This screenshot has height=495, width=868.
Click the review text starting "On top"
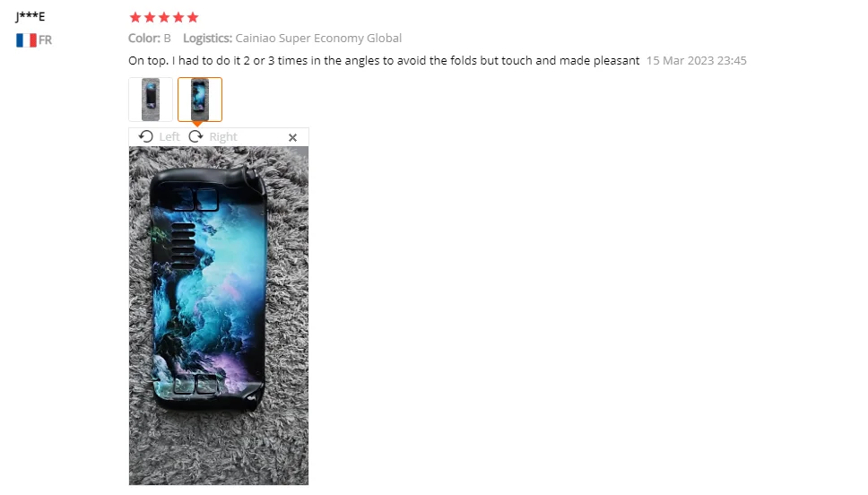click(384, 60)
